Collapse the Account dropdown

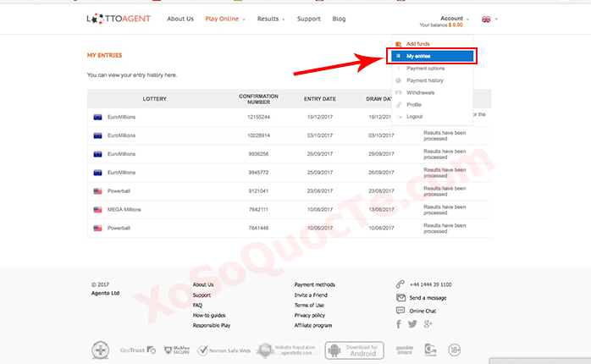pos(455,18)
